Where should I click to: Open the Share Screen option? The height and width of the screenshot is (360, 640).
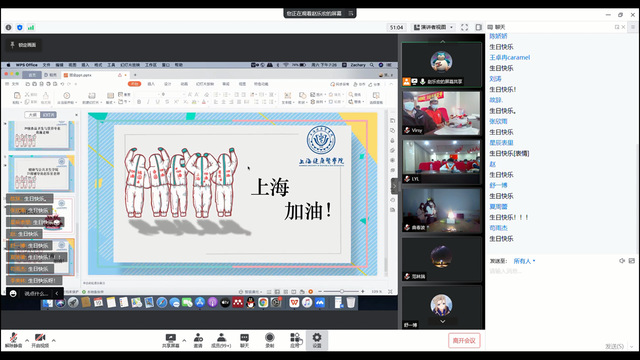click(x=171, y=340)
